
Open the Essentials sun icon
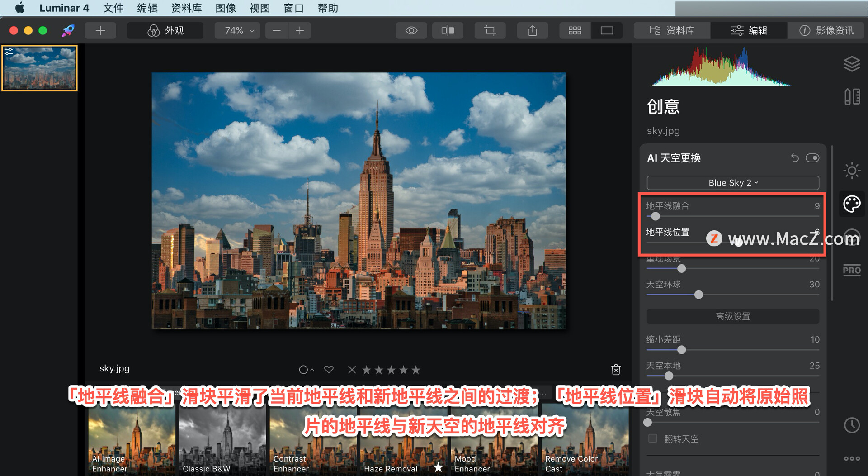(x=852, y=171)
